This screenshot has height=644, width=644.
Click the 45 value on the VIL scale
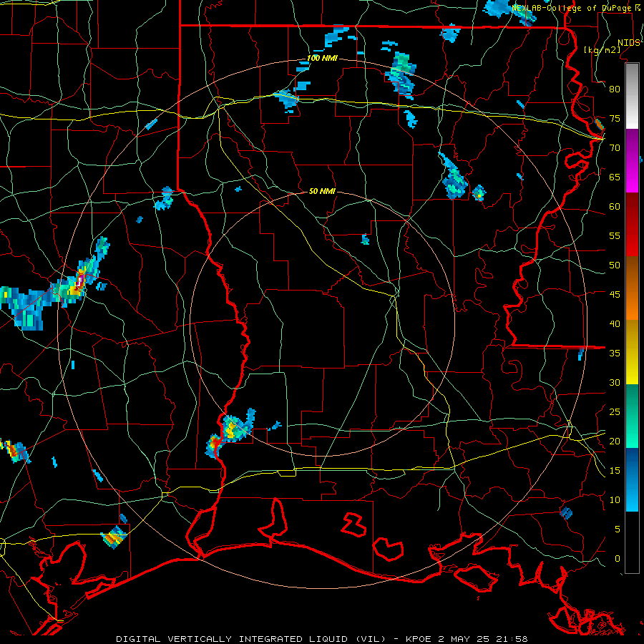(x=615, y=295)
